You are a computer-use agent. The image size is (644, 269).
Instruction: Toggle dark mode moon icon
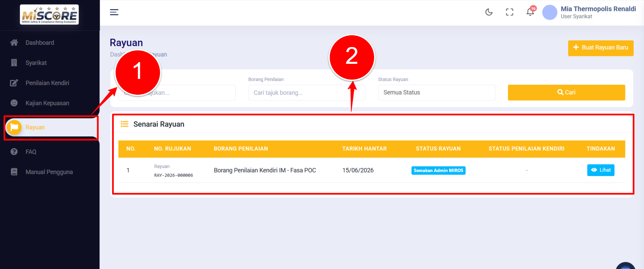click(489, 12)
